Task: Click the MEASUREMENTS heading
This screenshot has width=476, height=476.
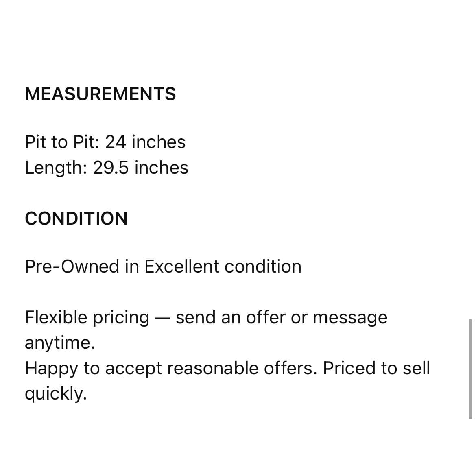Action: point(100,94)
